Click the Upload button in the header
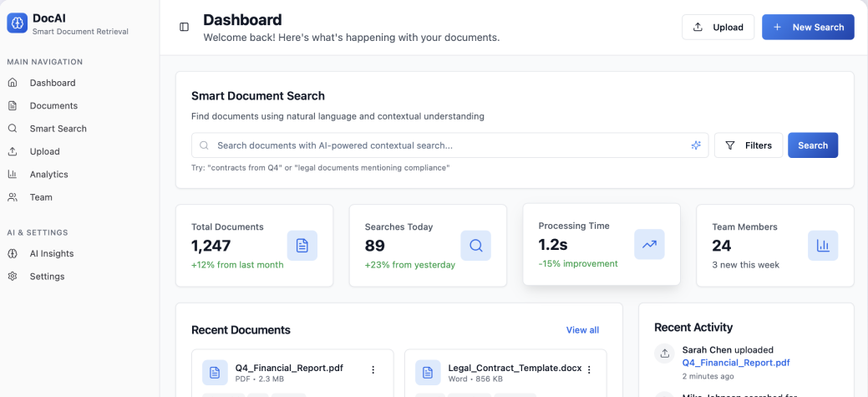The height and width of the screenshot is (397, 868). pos(718,27)
